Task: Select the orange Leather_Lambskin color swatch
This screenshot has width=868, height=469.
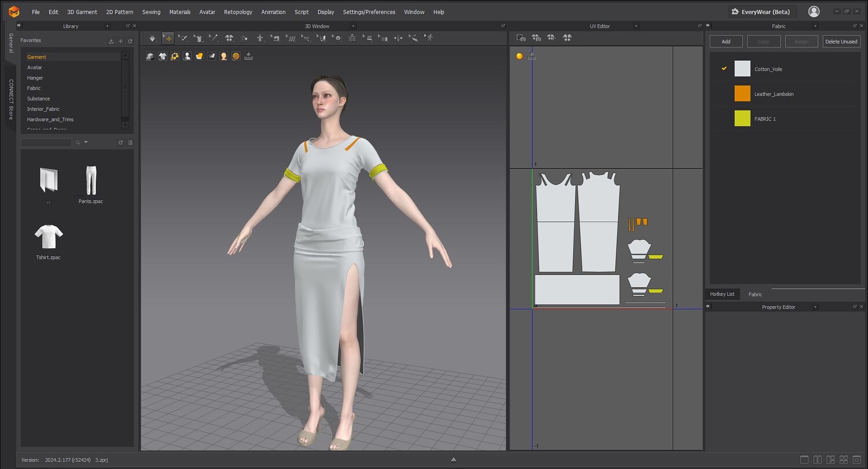Action: click(742, 94)
